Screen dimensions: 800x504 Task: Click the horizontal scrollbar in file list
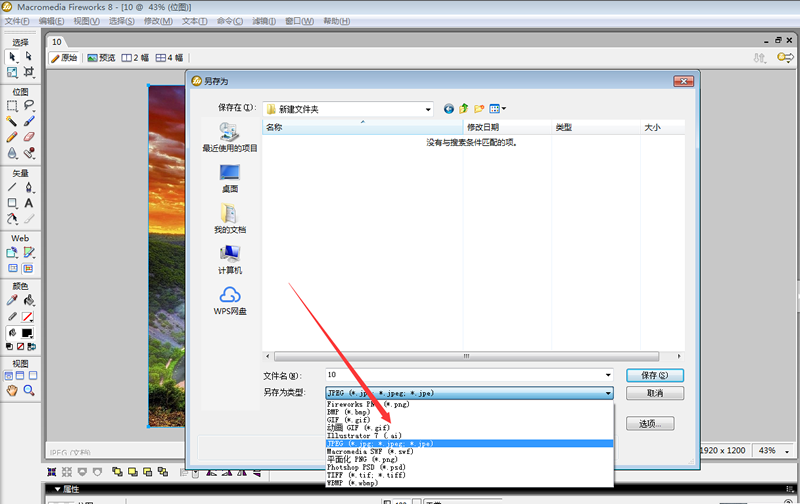tap(466, 356)
